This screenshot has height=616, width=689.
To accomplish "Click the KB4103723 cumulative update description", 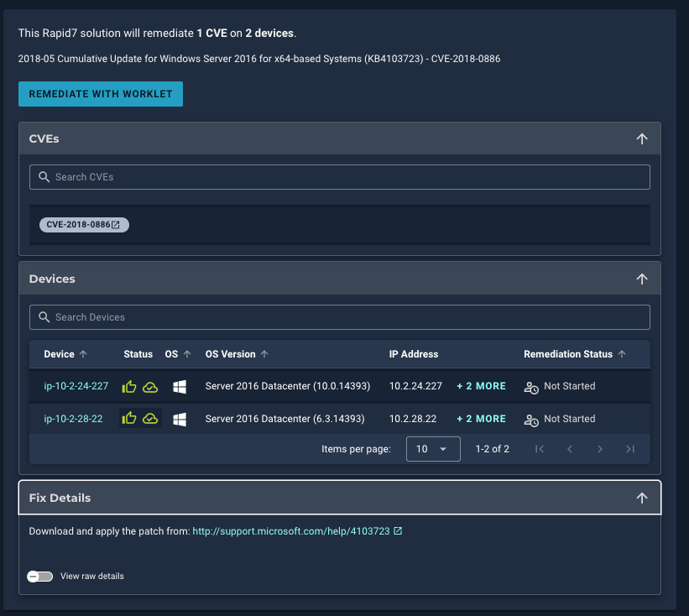I will tap(259, 59).
